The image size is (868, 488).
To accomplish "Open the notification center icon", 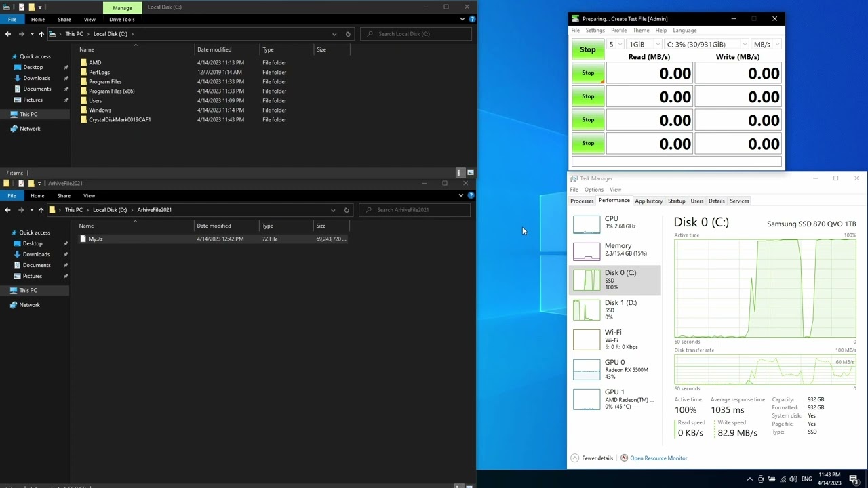I will (854, 479).
